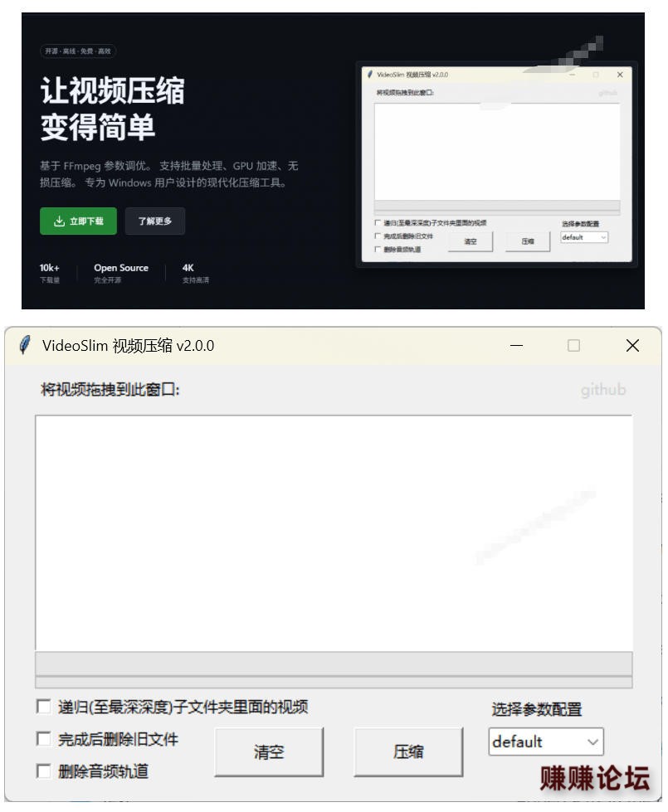The image size is (668, 812).
Task: Click the empty video drop list area in large window
Action: click(x=334, y=532)
